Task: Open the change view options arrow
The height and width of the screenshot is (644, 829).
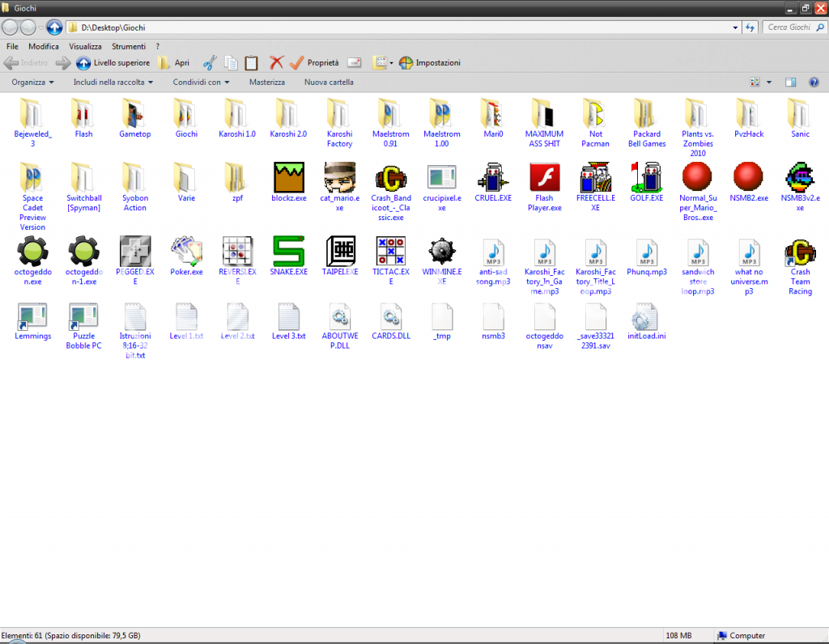Action: coord(769,83)
